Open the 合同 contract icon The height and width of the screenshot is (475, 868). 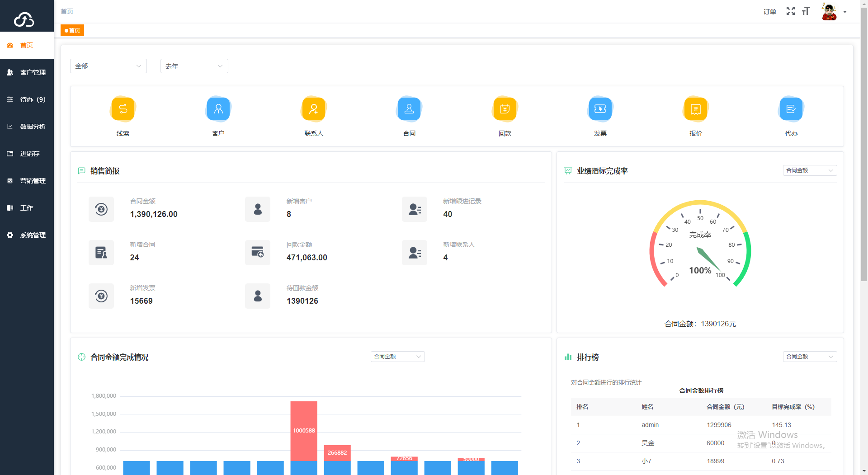point(409,109)
